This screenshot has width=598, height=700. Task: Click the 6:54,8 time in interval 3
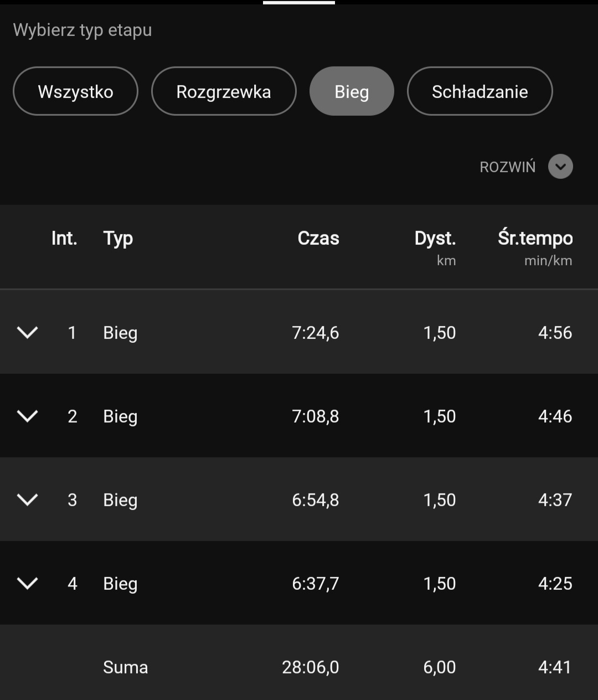click(x=316, y=500)
